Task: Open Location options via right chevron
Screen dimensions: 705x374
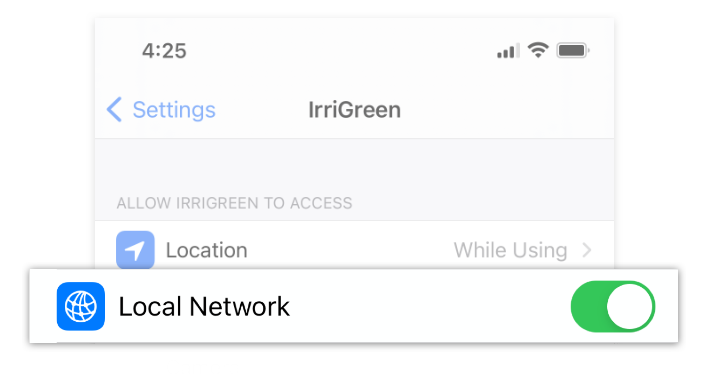Action: pyautogui.click(x=587, y=250)
